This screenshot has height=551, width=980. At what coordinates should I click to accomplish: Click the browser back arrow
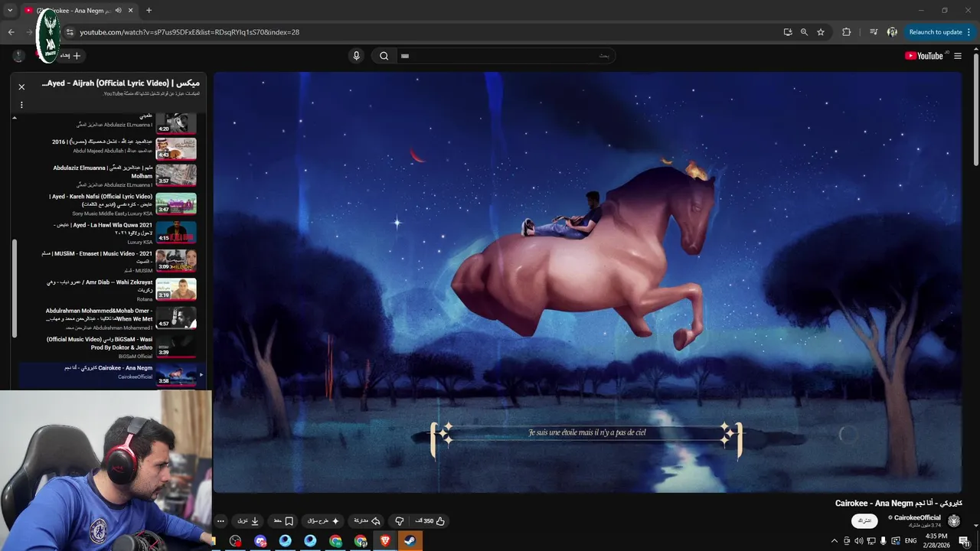[11, 32]
